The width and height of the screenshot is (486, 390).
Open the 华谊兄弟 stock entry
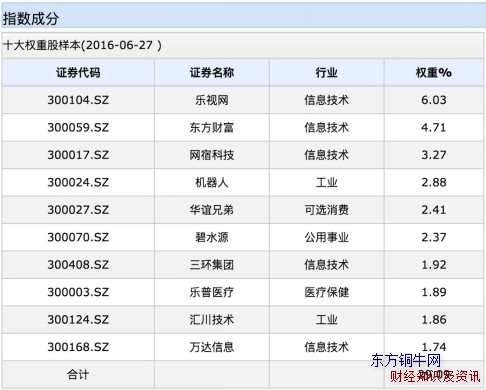coord(212,210)
